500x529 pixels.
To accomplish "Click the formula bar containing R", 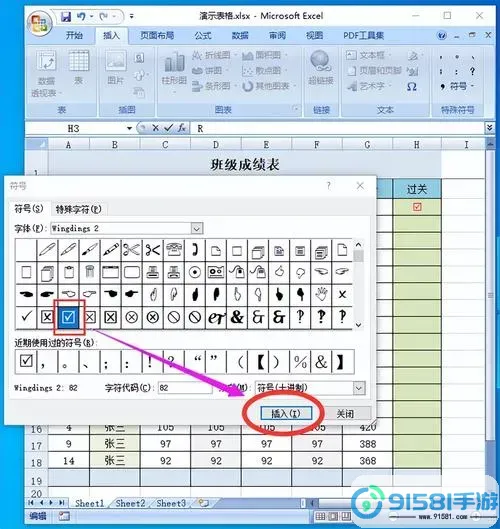I will pos(337,128).
